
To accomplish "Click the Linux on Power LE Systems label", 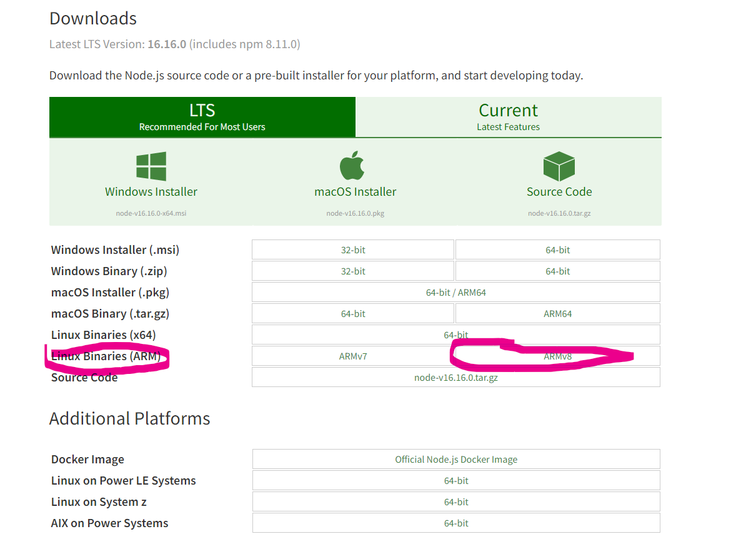I will (x=124, y=481).
